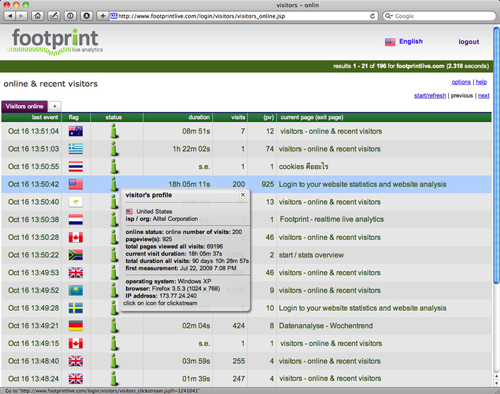Image resolution: width=500 pixels, height=394 pixels.
Task: Click the South Africa flag icon
Action: coord(76,255)
